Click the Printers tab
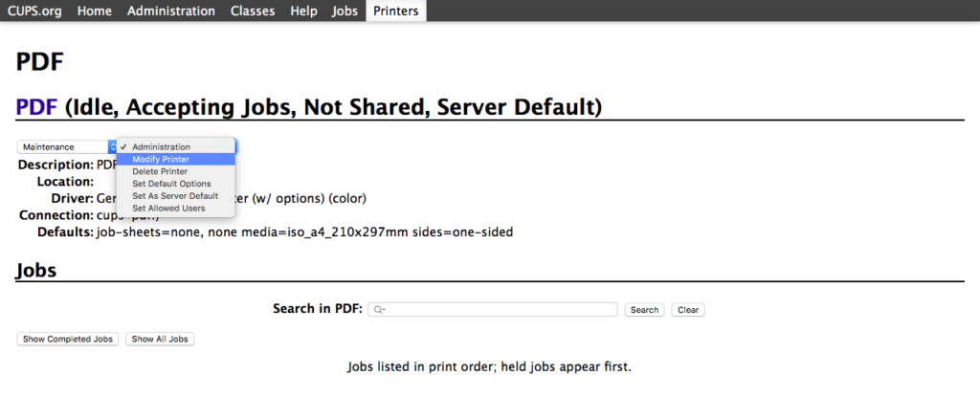Screen dimensions: 980x397 [396, 11]
